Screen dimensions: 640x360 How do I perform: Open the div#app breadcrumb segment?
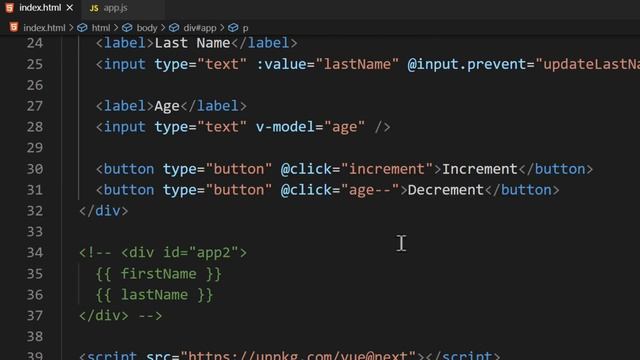[200, 28]
